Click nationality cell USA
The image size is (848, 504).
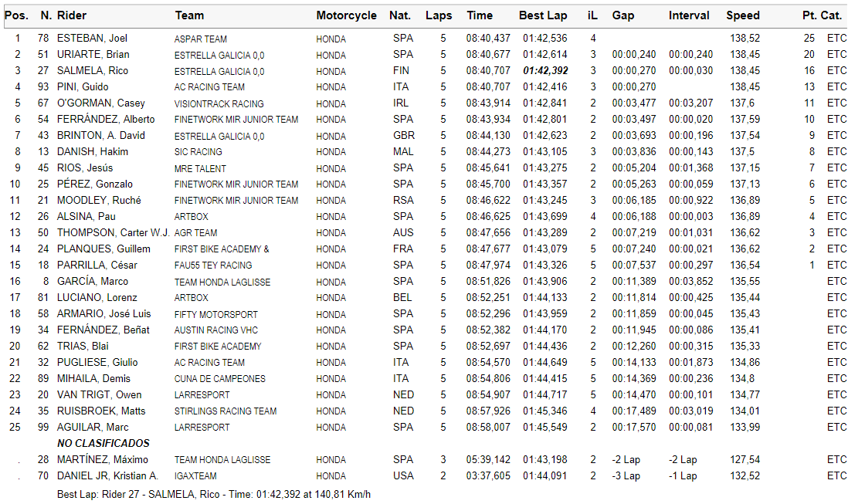(x=403, y=476)
